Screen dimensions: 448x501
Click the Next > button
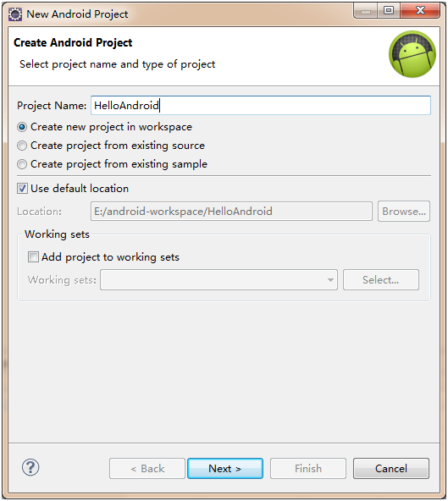pos(225,468)
